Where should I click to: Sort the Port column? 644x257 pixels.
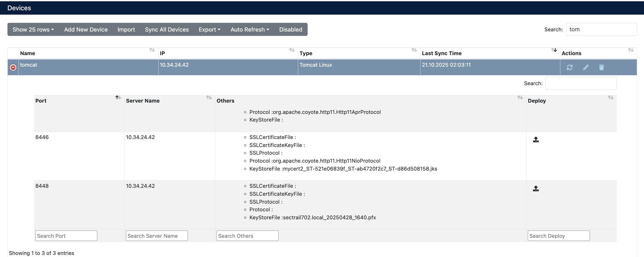coord(118,97)
